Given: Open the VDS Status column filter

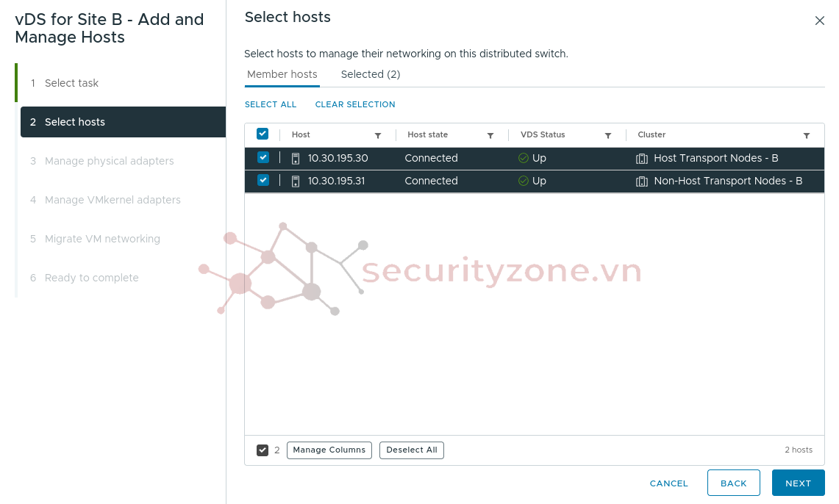Looking at the screenshot, I should (608, 136).
